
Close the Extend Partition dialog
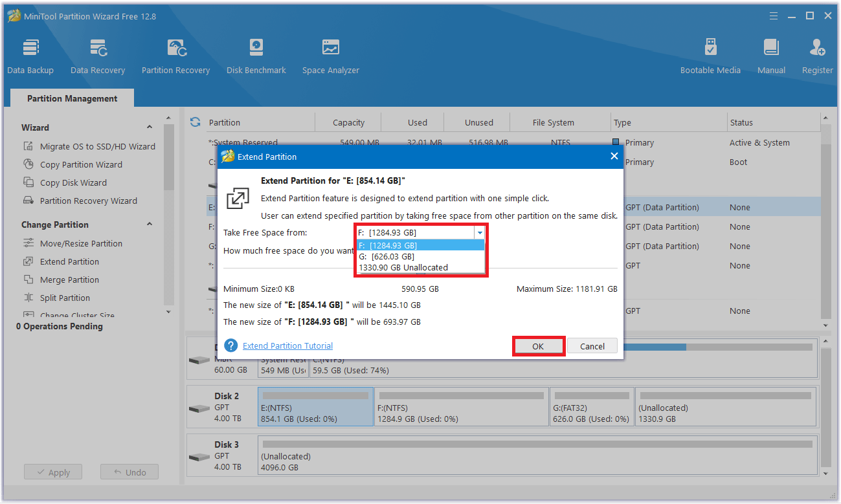(614, 156)
